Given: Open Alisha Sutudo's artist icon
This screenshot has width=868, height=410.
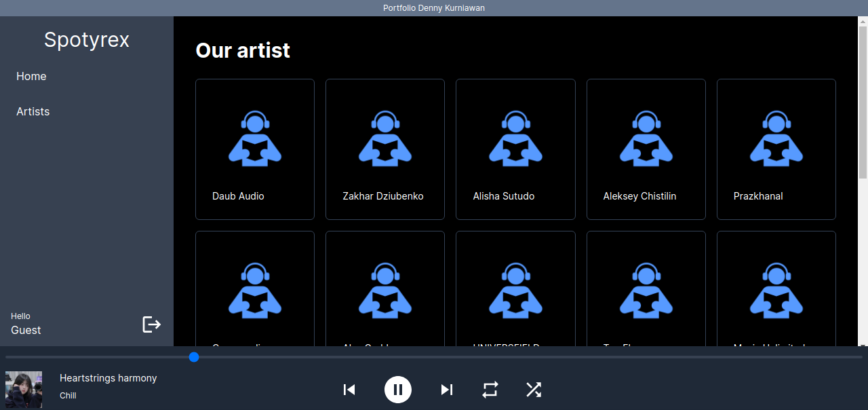Looking at the screenshot, I should 515,138.
